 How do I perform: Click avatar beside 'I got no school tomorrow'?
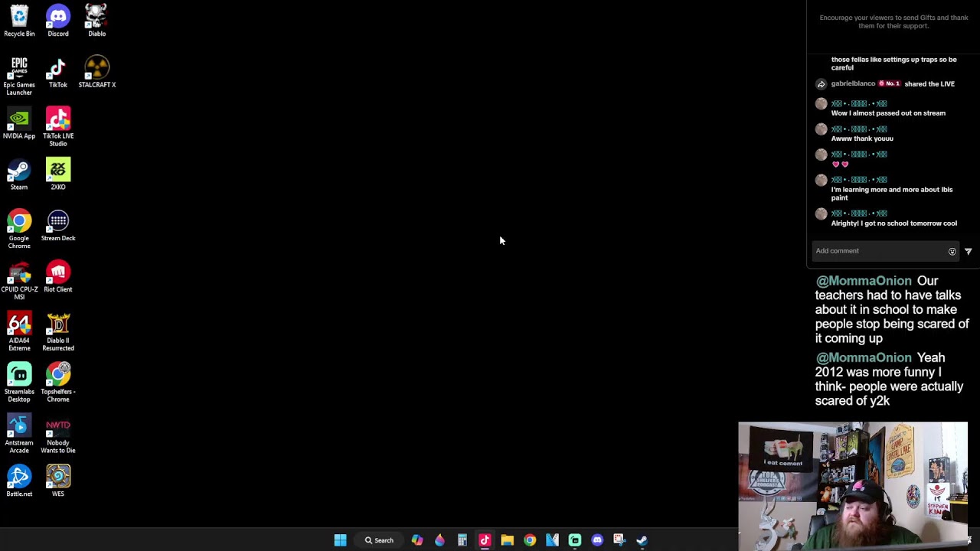tap(822, 214)
